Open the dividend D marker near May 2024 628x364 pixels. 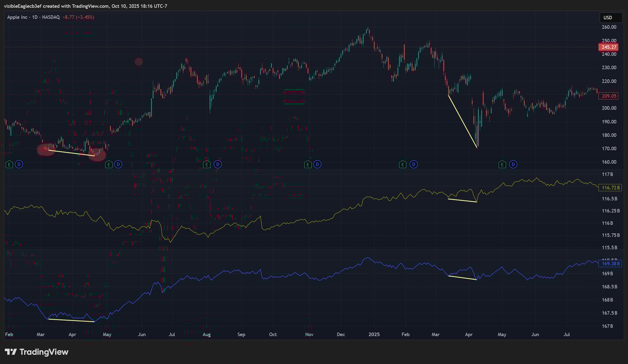click(x=118, y=165)
